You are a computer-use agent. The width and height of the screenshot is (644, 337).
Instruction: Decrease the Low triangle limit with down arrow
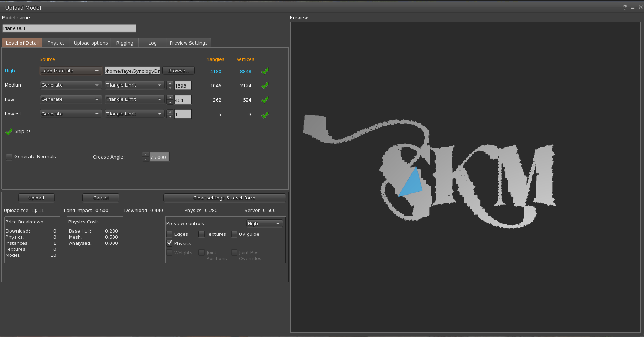(170, 102)
